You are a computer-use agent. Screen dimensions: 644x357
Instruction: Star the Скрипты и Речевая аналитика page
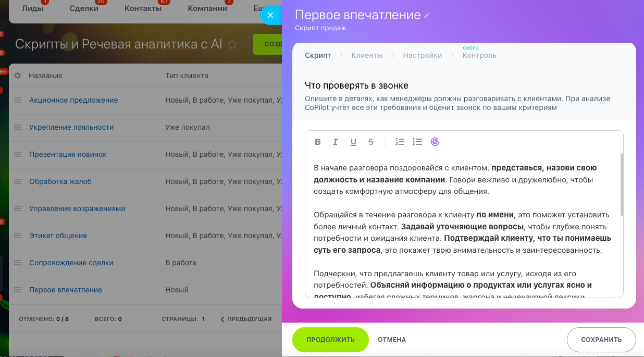[x=232, y=44]
